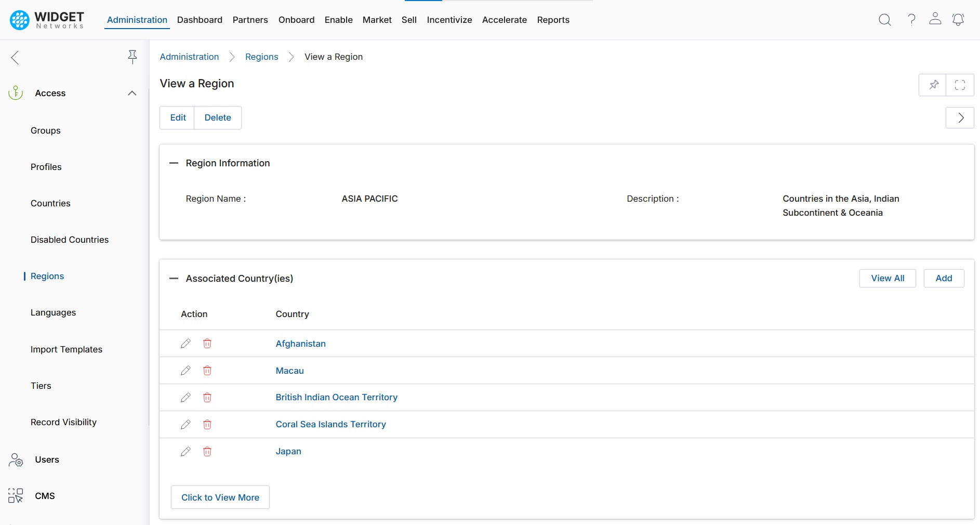Click the View All button

(887, 278)
